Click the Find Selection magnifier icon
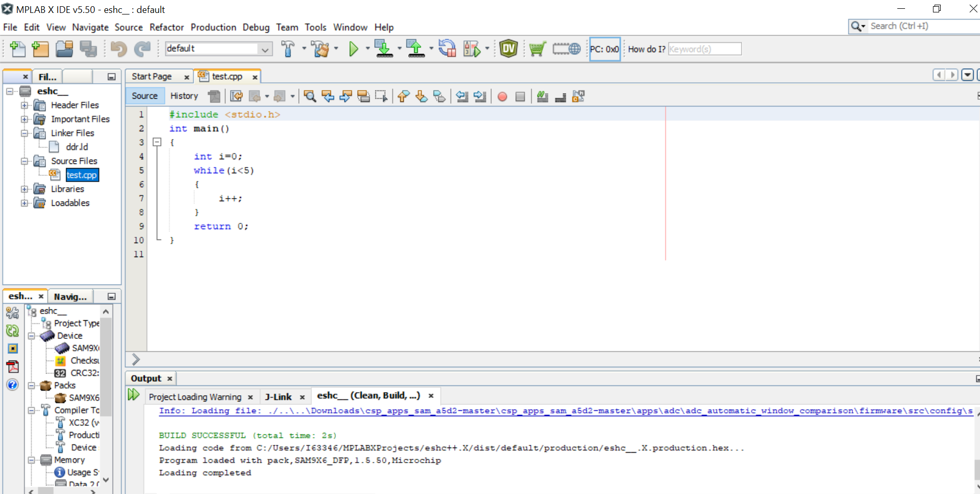 (x=310, y=96)
